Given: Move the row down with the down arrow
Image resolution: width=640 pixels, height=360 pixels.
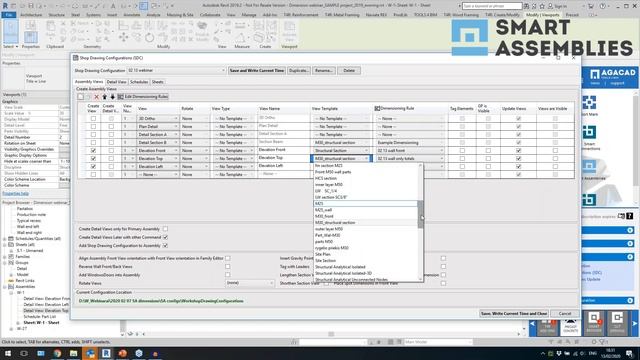Looking at the screenshot, I should click(x=112, y=97).
